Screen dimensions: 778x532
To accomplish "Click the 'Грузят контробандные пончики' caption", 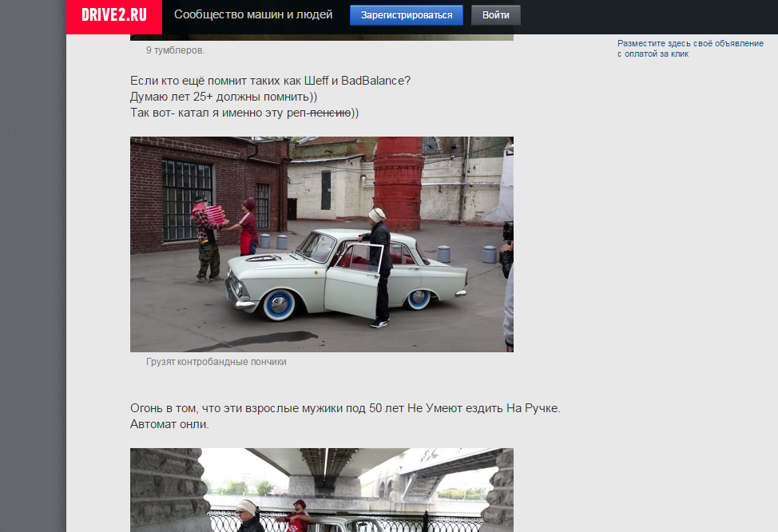I will click(216, 362).
